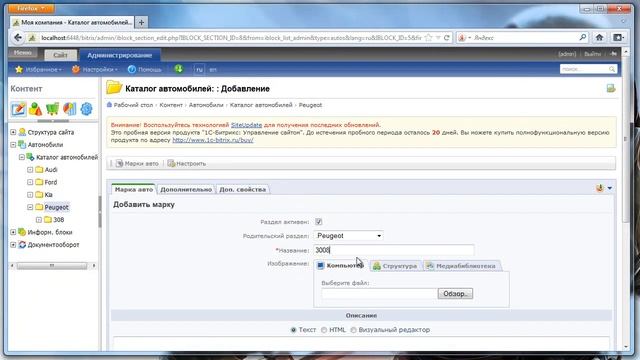
Task: Open the 'Избранное' menu
Action: (38, 69)
